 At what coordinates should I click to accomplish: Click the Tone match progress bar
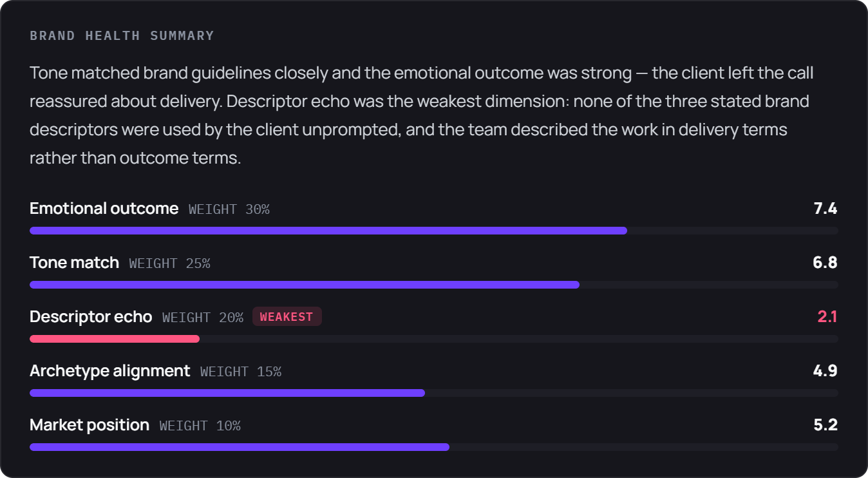point(434,285)
